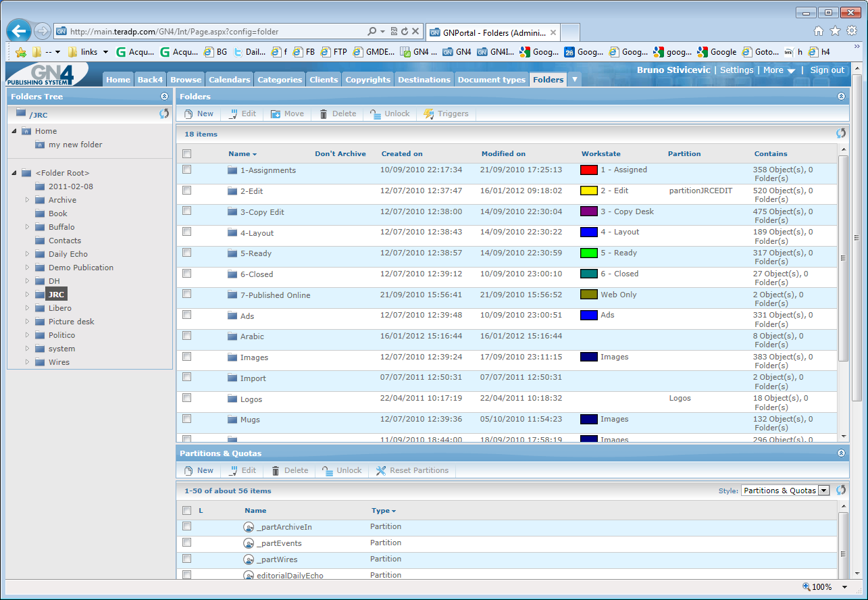Check the Logos row checkbox
This screenshot has height=600, width=868.
click(187, 399)
